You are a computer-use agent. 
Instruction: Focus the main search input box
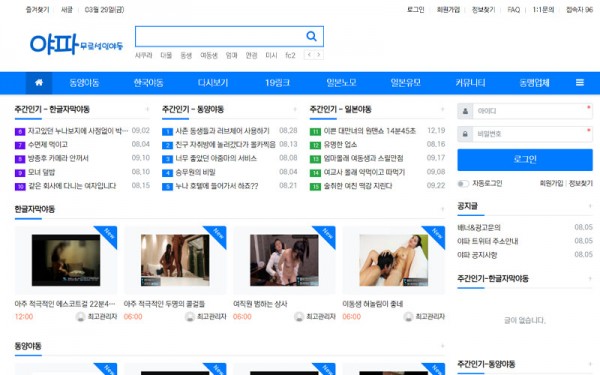[x=220, y=36]
